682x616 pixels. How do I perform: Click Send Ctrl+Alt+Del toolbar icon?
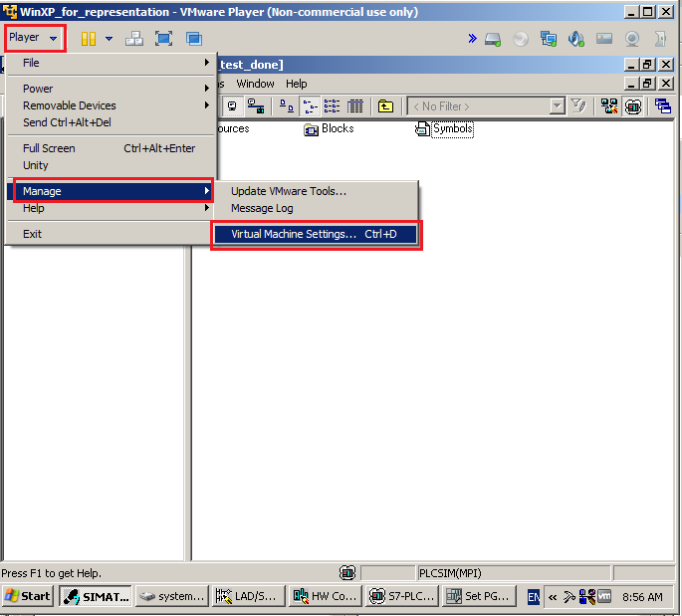click(134, 39)
